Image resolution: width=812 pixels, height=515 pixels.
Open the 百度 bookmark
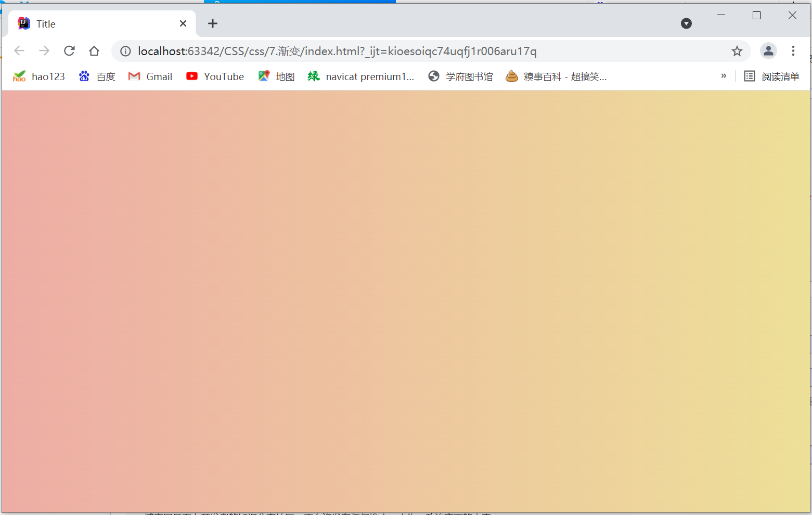(97, 76)
